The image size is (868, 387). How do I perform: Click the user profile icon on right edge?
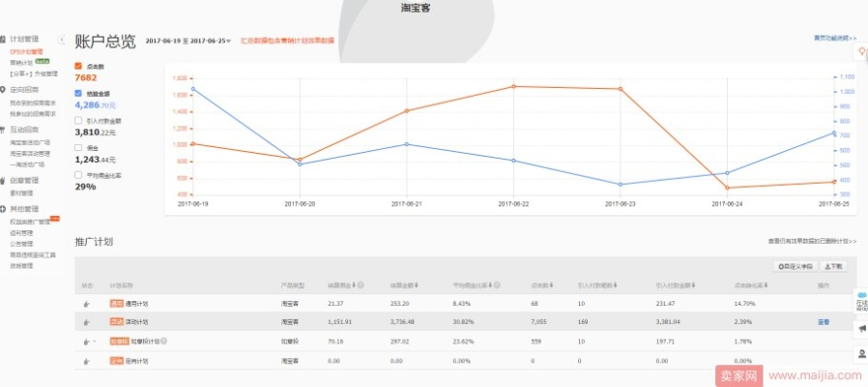[x=861, y=354]
